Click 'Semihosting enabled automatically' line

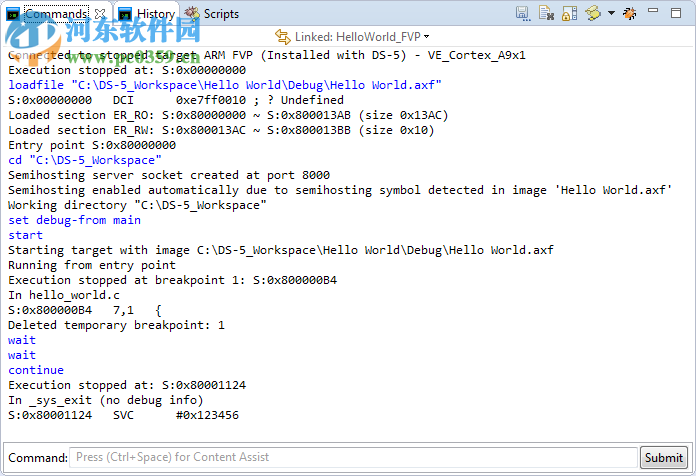tap(340, 190)
